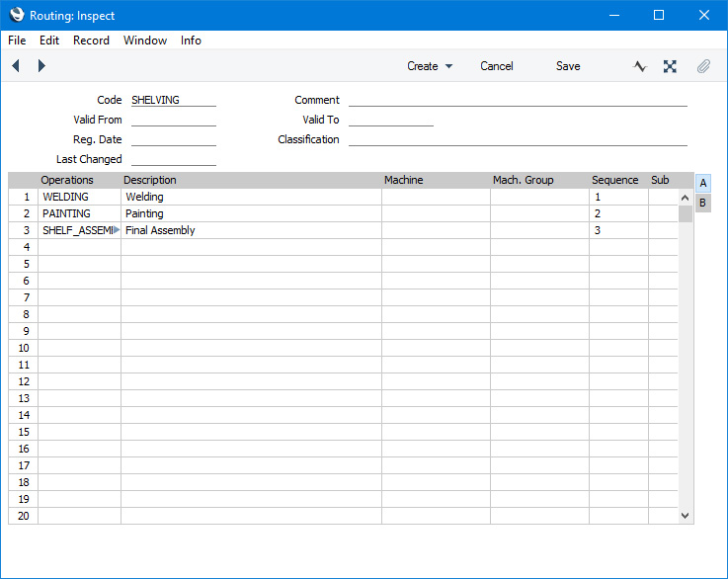
Task: Click the Sub column header
Action: click(x=660, y=180)
